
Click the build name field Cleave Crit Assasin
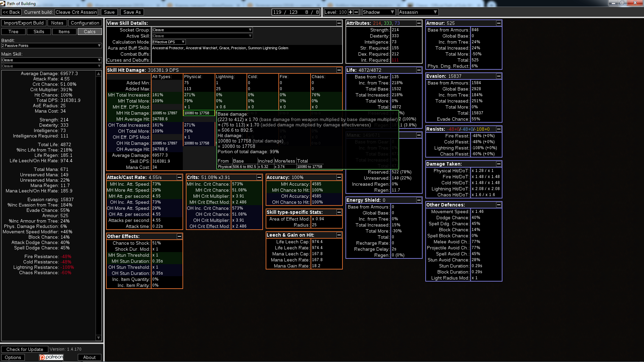point(76,12)
